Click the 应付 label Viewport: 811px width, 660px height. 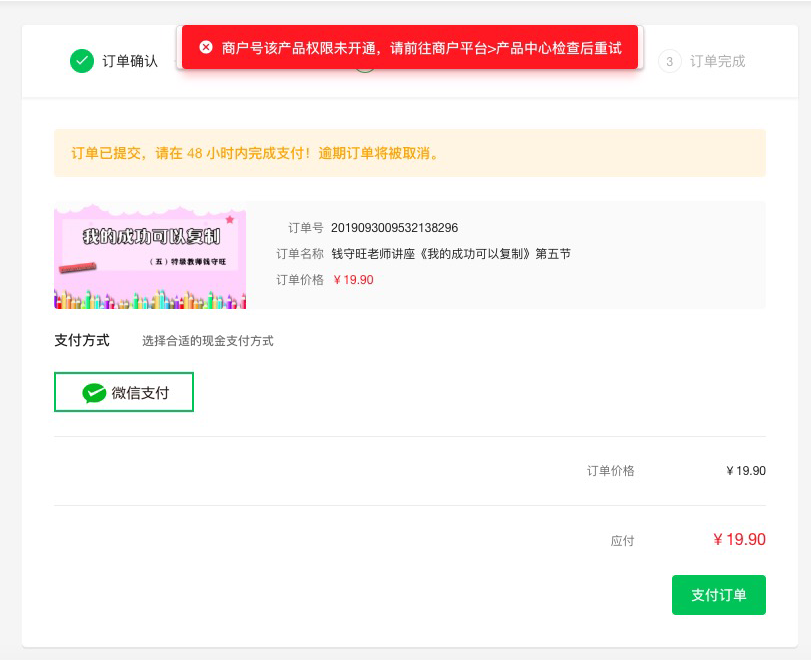(622, 541)
